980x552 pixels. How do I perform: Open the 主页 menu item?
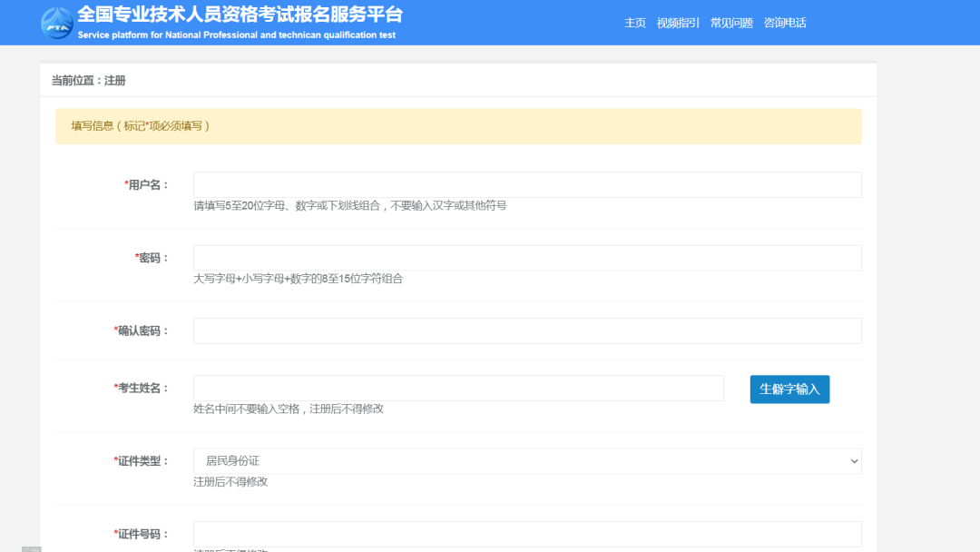[x=635, y=22]
